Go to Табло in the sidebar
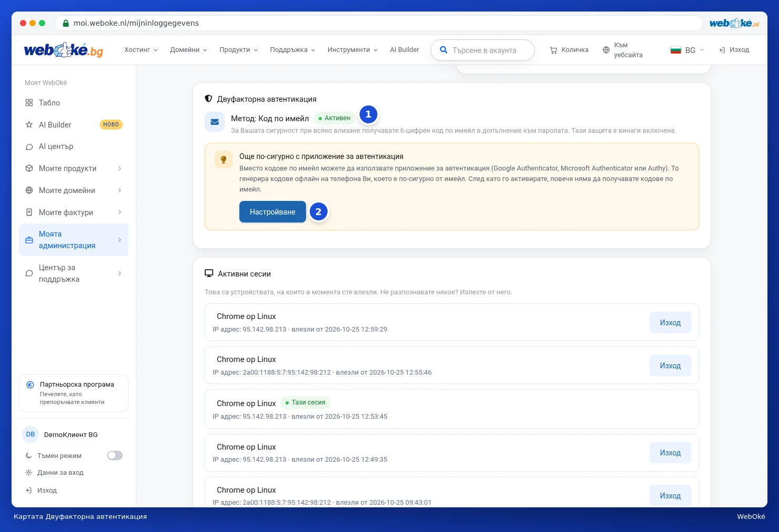Image resolution: width=779 pixels, height=532 pixels. 73,103
